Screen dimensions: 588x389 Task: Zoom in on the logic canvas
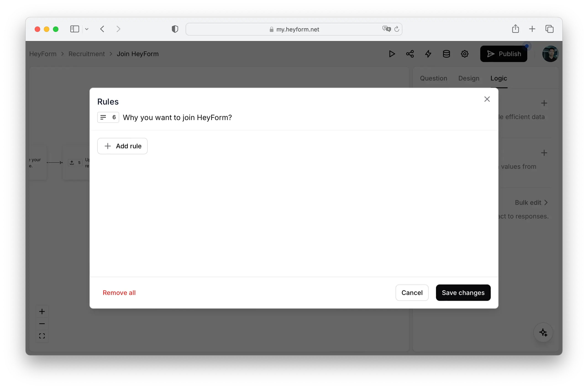tap(42, 311)
